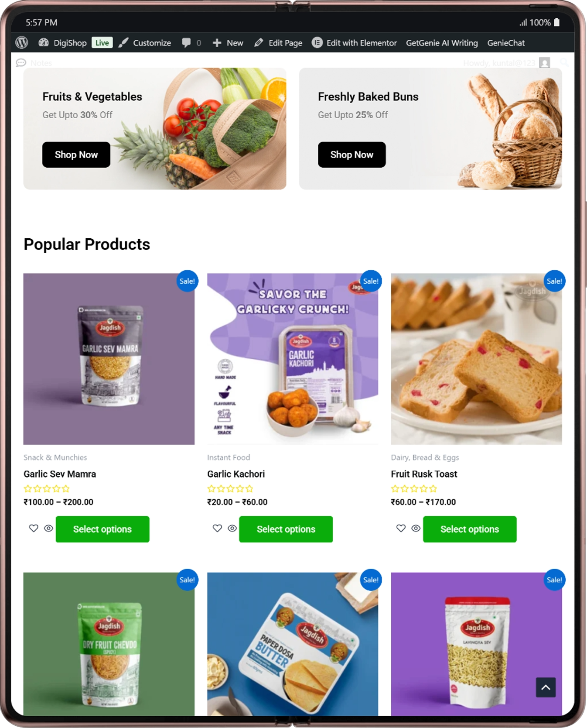This screenshot has width=587, height=728.
Task: Click Fruit Rusk Toast wishlist heart
Action: (401, 529)
